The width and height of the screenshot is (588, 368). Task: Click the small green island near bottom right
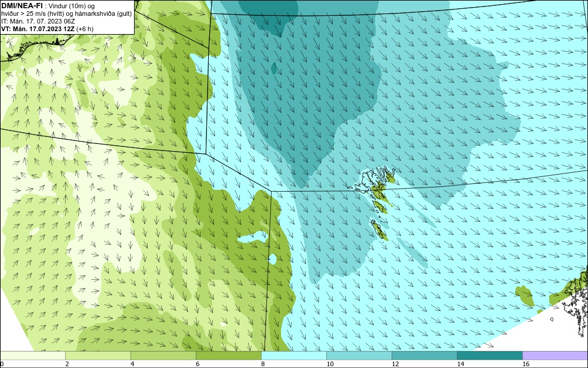[524, 296]
